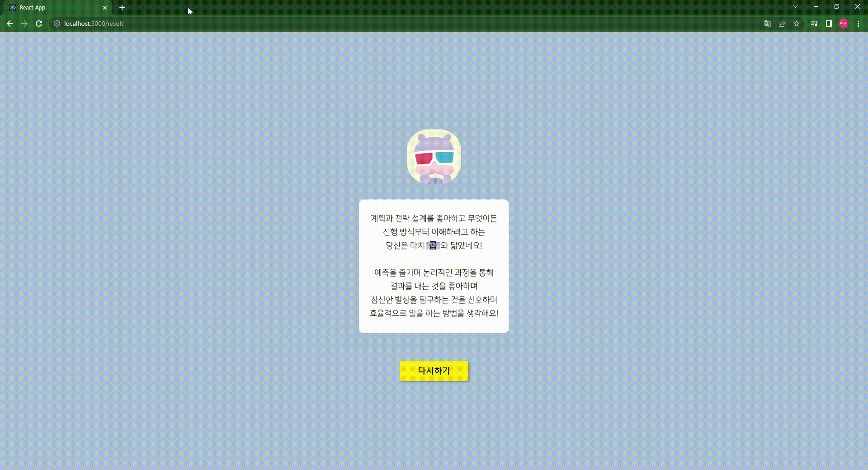Go back to the previous page

coord(10,23)
